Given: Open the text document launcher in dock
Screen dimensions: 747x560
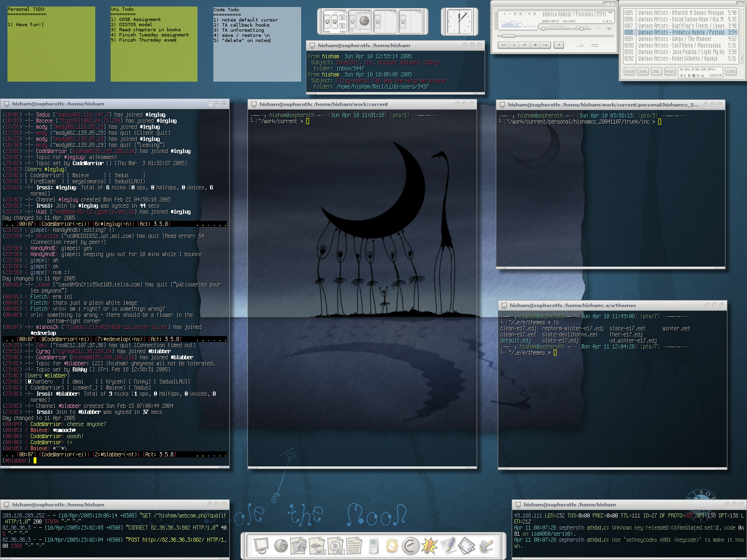Looking at the screenshot, I should 354,545.
